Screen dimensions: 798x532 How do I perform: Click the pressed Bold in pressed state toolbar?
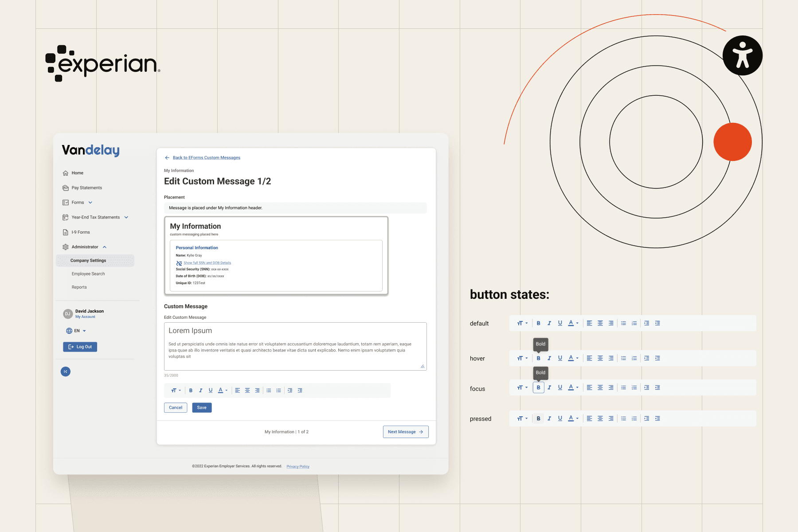click(x=539, y=419)
